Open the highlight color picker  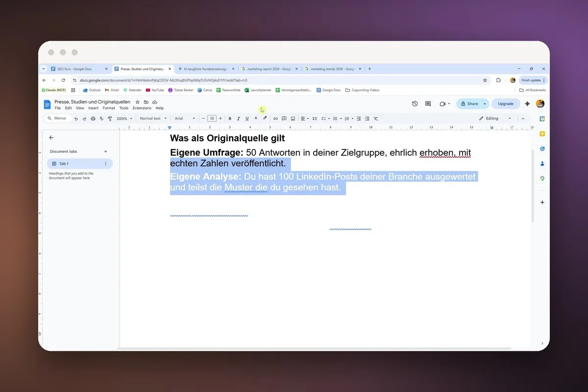pos(265,119)
